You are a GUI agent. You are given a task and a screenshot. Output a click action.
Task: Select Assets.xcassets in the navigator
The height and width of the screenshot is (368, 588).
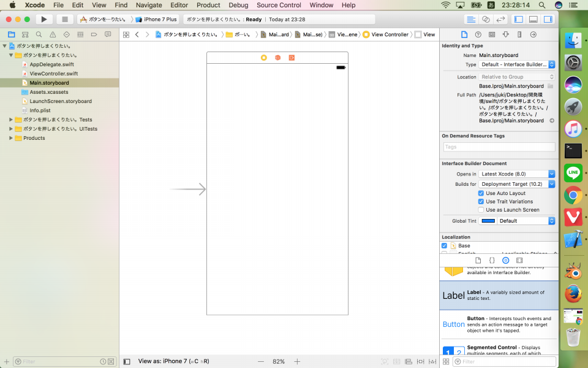(49, 92)
